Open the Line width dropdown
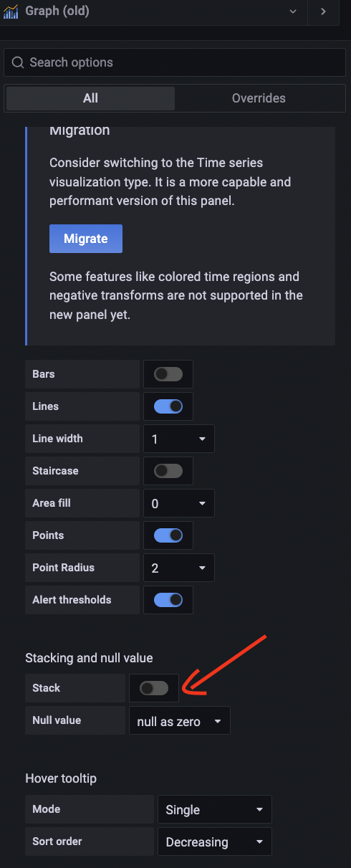 [x=179, y=439]
